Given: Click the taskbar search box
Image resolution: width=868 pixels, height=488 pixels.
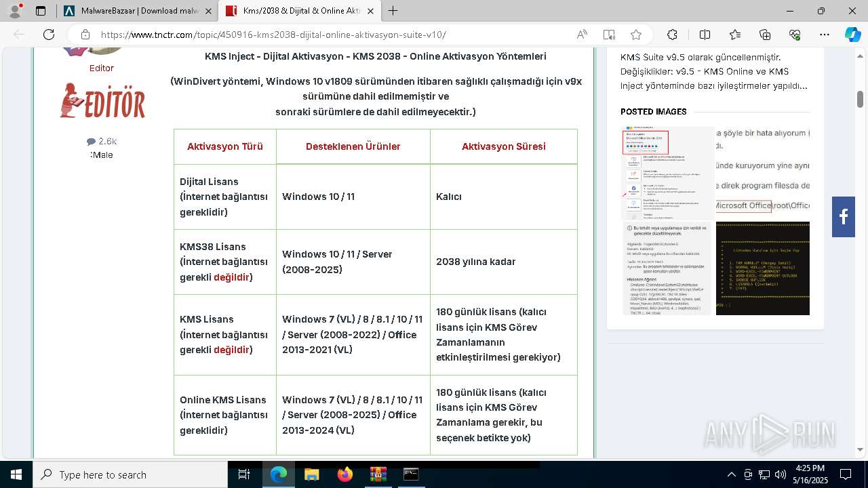Looking at the screenshot, I should pyautogui.click(x=130, y=474).
